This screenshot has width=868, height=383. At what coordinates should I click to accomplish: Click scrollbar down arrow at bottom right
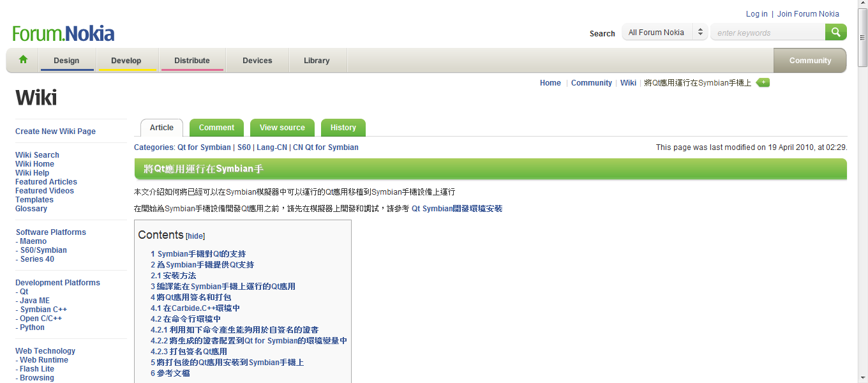click(x=862, y=378)
